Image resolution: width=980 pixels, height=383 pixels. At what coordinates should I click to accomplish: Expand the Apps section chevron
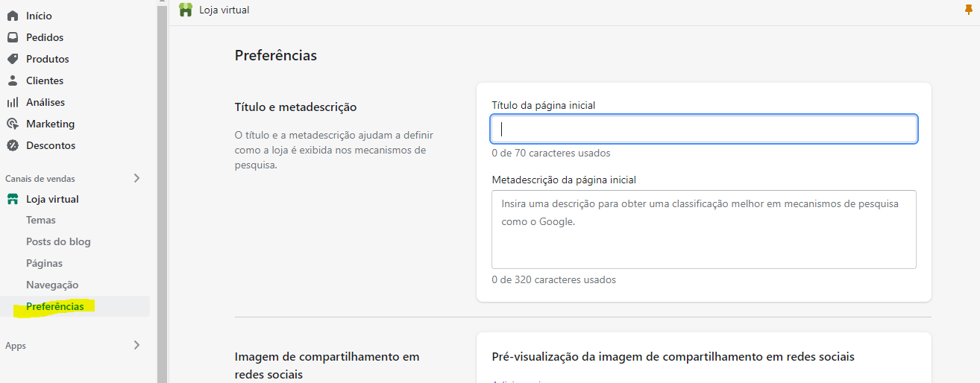point(136,345)
